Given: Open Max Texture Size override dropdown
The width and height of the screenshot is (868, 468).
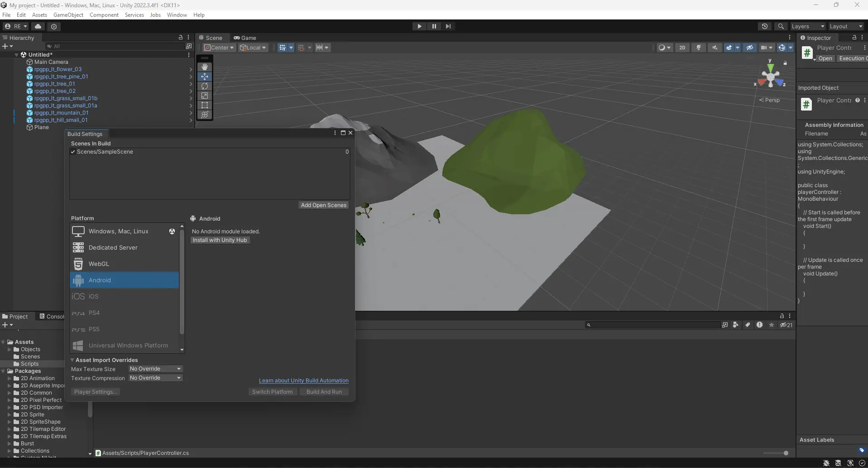Looking at the screenshot, I should point(155,369).
